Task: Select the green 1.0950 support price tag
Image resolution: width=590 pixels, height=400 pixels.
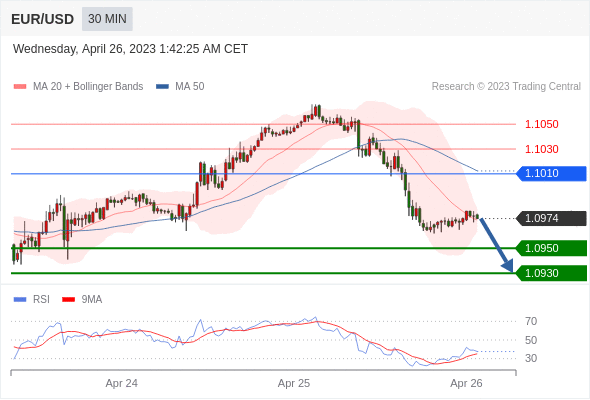Action: (x=551, y=248)
